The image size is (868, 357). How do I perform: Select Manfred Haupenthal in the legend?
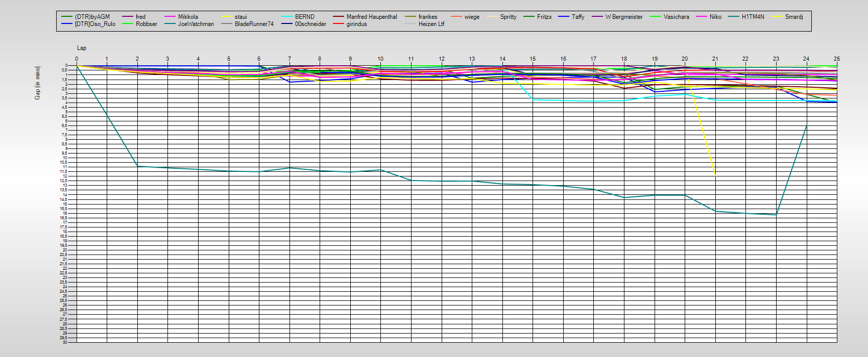pos(371,17)
